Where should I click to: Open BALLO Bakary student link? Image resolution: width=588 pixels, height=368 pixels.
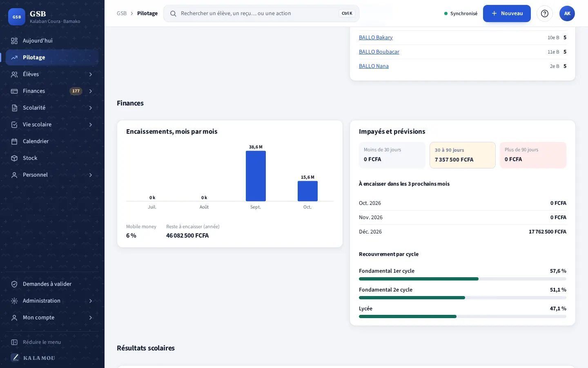(376, 38)
